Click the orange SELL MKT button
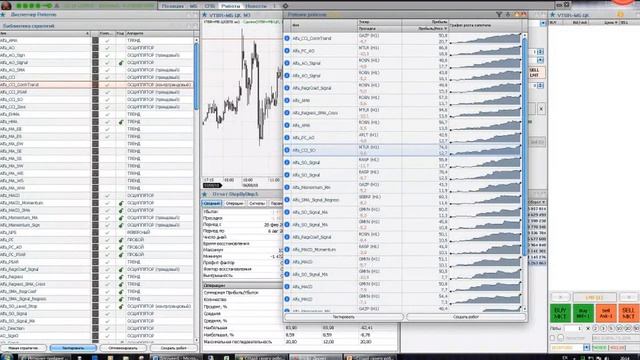Image resolution: width=640 pixels, height=360 pixels. 629,313
